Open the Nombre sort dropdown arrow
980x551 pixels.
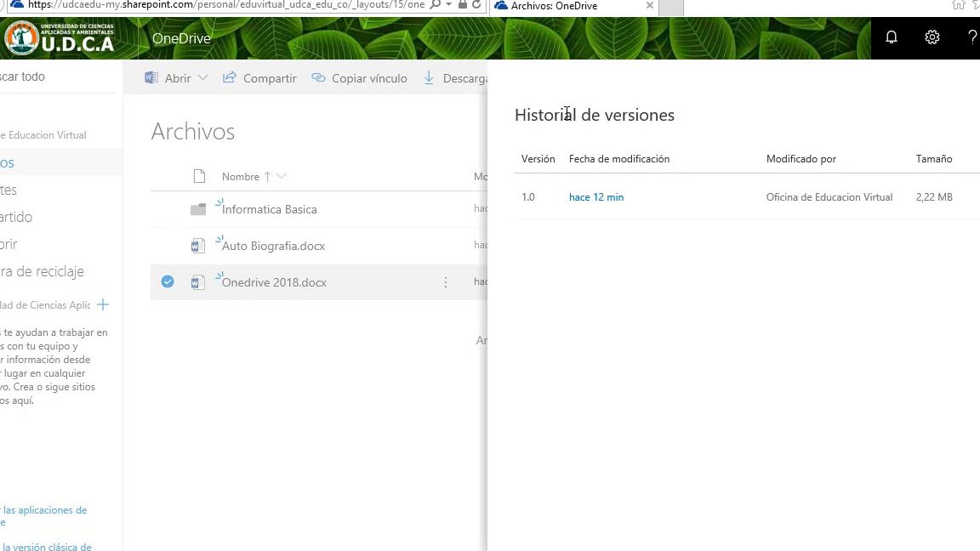[280, 176]
